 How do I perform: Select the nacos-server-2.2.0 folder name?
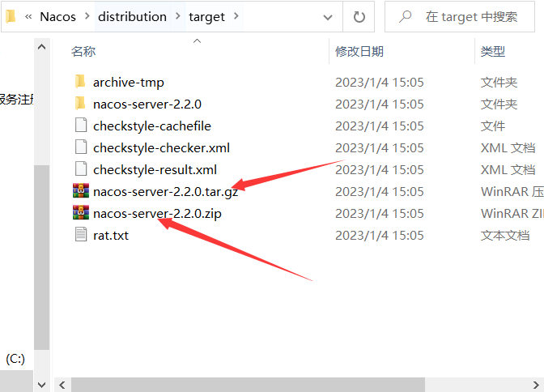click(x=147, y=104)
